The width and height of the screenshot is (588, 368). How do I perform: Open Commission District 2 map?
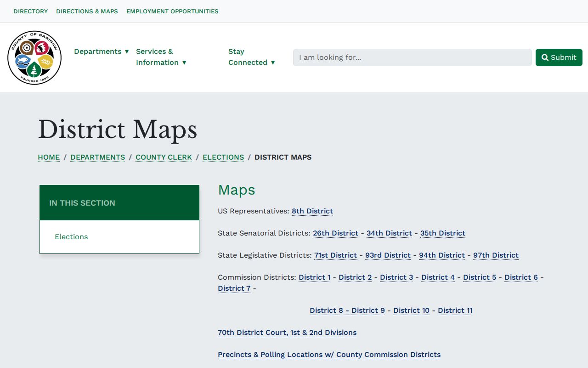(x=355, y=277)
